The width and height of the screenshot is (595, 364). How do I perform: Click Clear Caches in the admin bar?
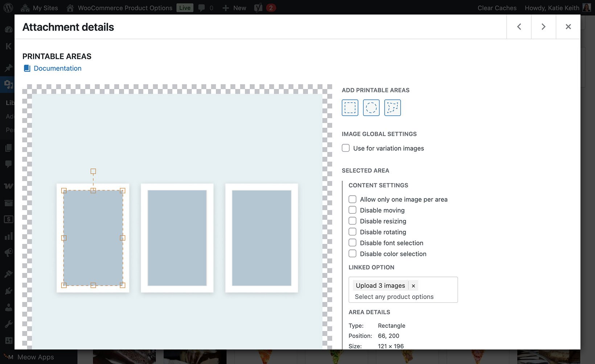click(497, 8)
